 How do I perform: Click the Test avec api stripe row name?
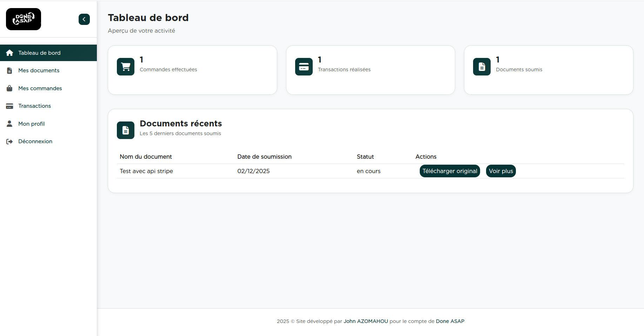(146, 171)
